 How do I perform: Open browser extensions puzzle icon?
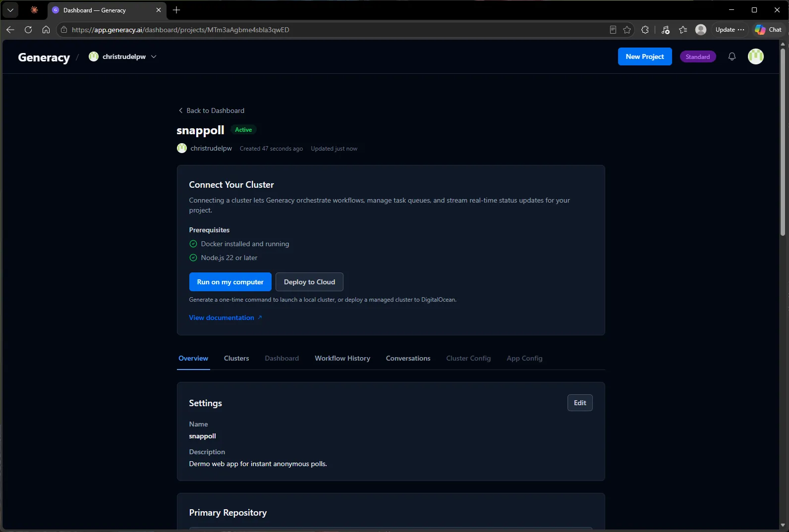pos(645,30)
